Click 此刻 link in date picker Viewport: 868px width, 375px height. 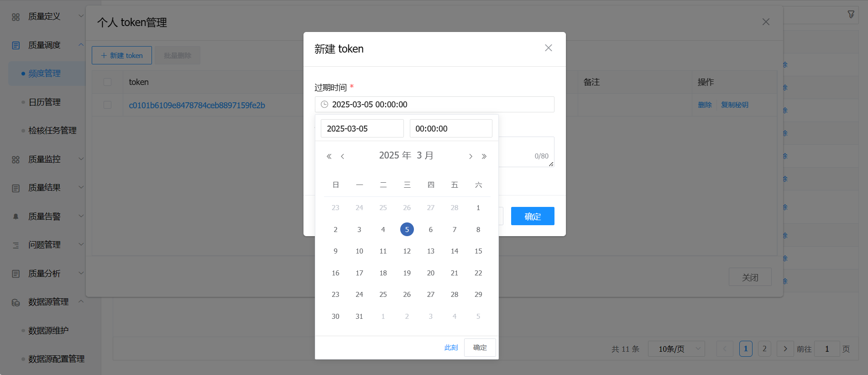[x=451, y=348]
